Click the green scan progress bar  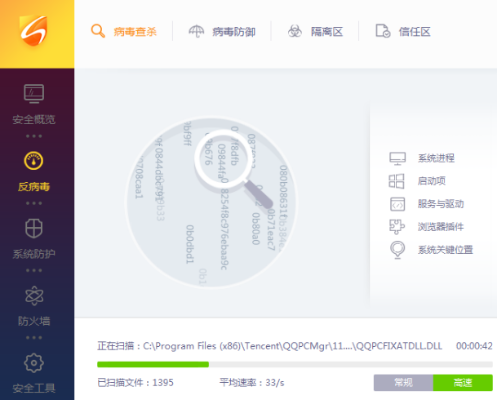tap(153, 364)
